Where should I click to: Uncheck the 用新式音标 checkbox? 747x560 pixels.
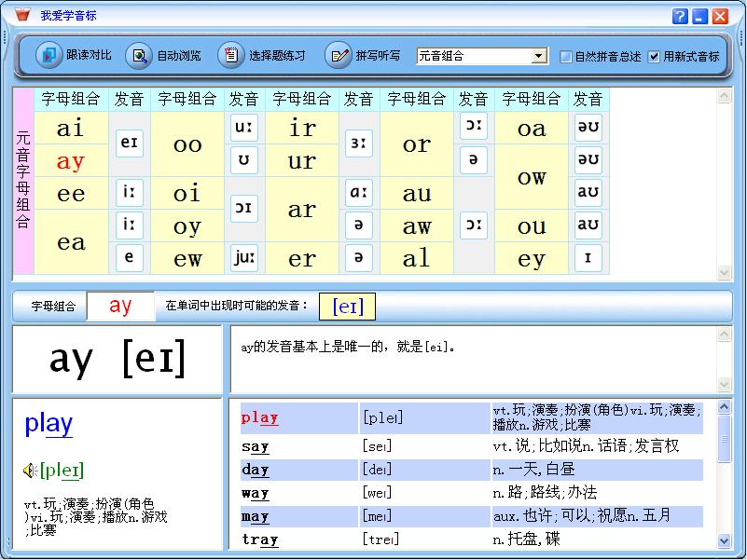[x=655, y=57]
